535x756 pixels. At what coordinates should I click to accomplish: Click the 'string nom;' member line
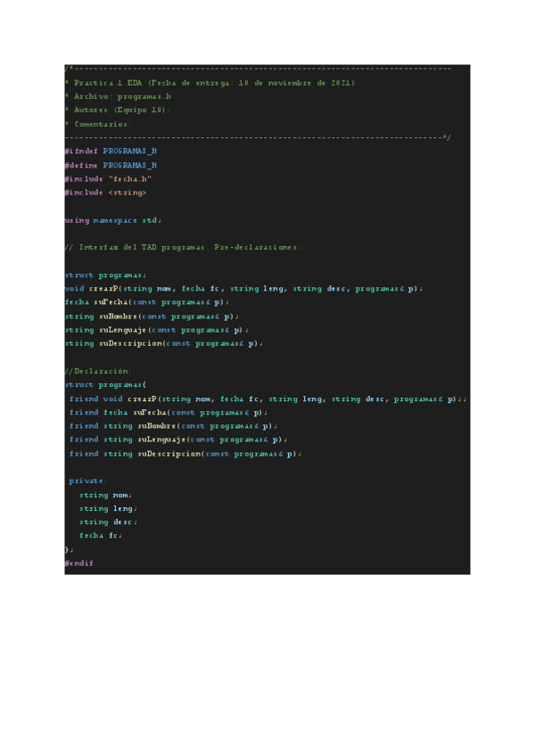[x=105, y=495]
